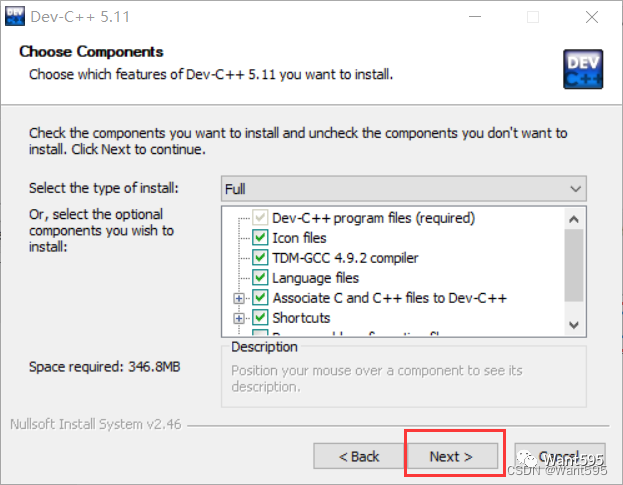This screenshot has height=485, width=623.
Task: Uncheck the Icon files component
Action: coord(261,238)
